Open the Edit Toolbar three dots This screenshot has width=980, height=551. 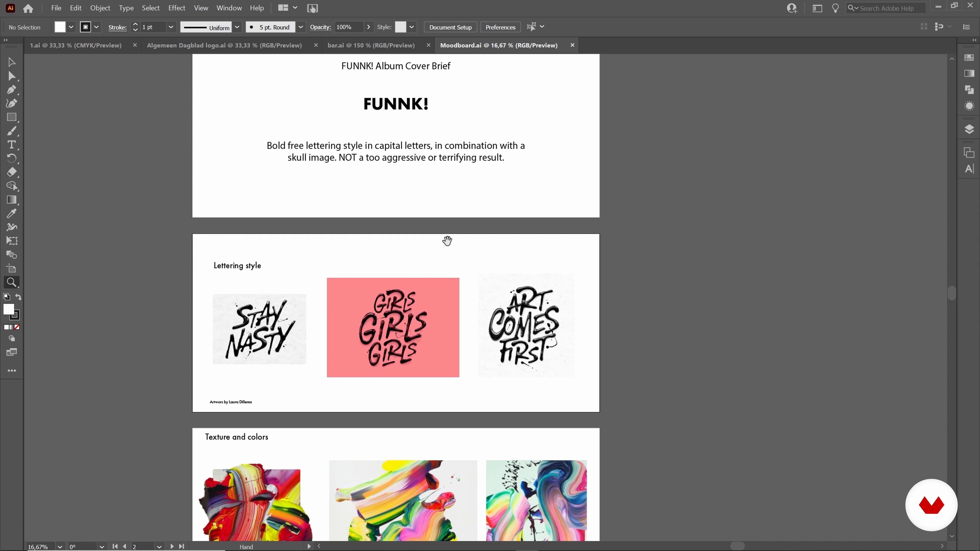tap(11, 370)
